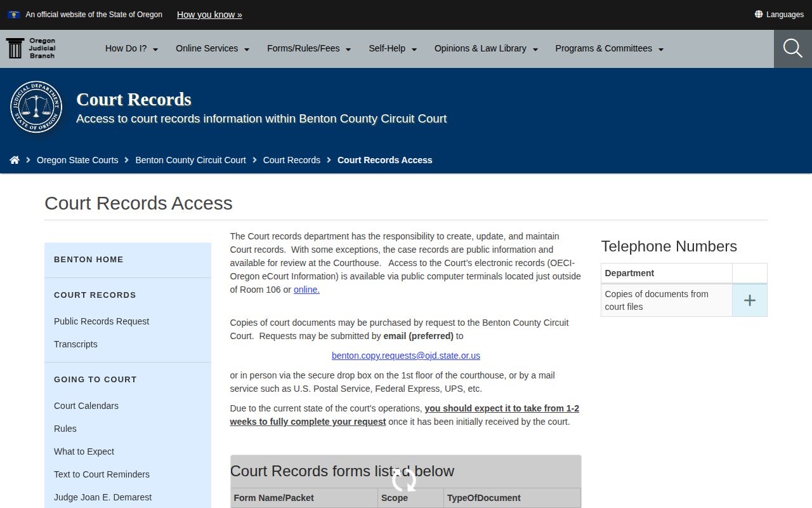Click the Scope column header
Screen dimensions: 812x508
pyautogui.click(x=410, y=498)
